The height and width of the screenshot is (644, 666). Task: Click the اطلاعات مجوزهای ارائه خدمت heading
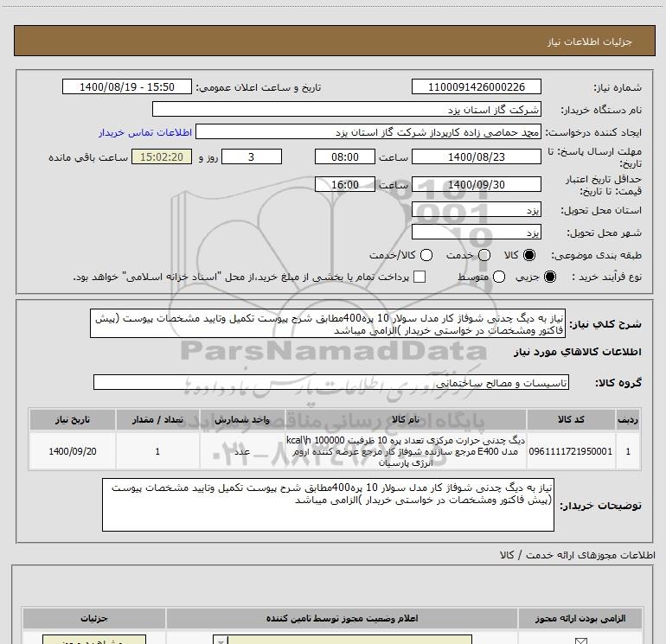coord(577,555)
